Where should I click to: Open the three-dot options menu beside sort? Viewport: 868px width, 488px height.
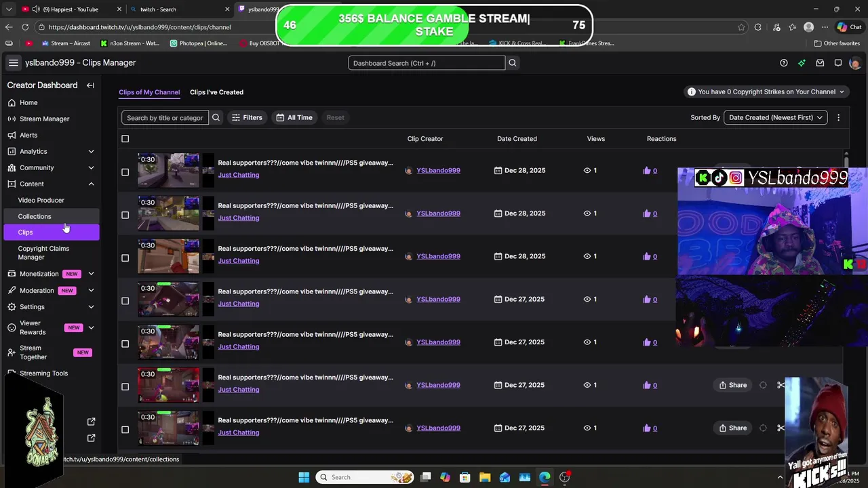tap(838, 117)
